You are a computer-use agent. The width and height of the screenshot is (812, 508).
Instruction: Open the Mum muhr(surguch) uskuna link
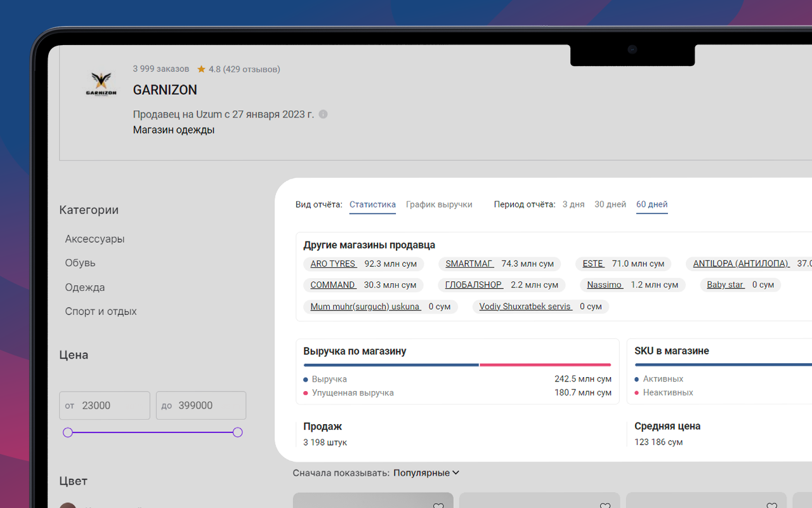point(365,307)
